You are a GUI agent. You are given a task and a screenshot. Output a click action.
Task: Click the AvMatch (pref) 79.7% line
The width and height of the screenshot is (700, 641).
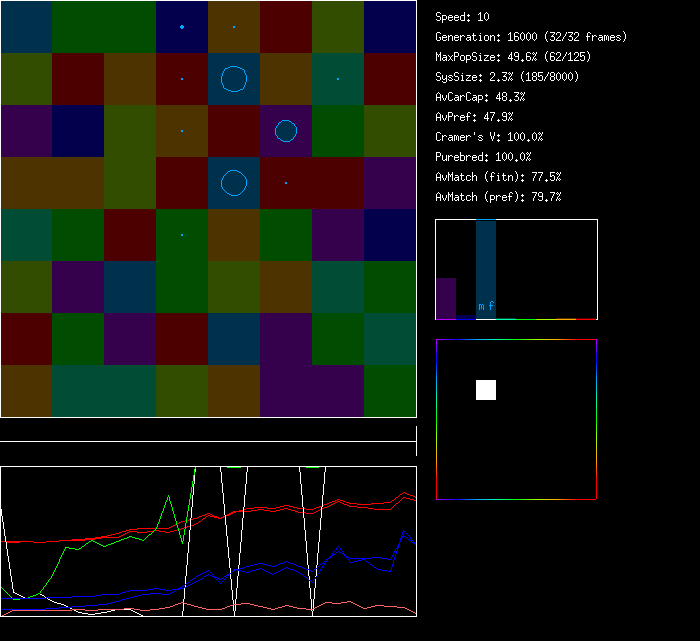(x=498, y=197)
